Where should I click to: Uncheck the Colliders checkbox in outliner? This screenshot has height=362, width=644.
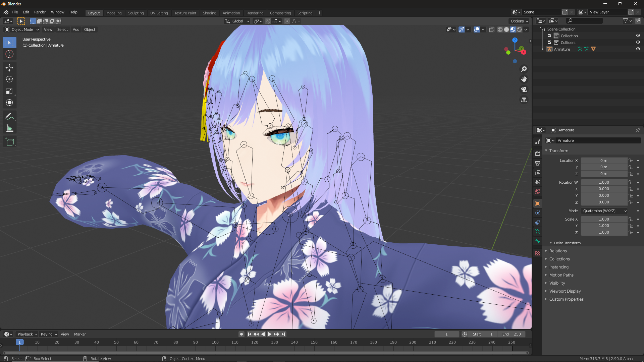point(549,43)
